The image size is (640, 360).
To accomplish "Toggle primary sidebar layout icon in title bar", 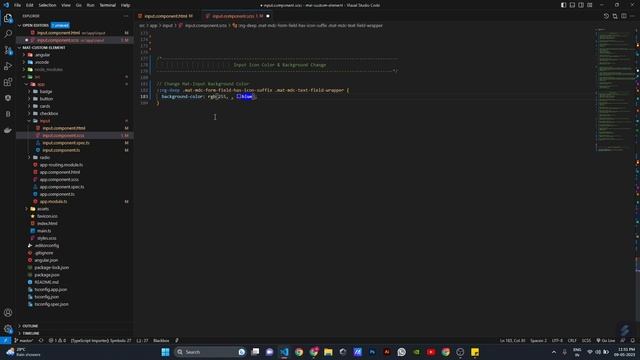I will click(563, 5).
